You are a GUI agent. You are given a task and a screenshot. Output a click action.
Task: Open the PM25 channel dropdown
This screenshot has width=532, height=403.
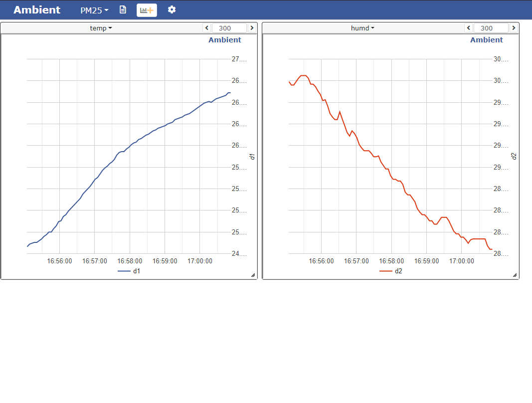click(x=94, y=10)
